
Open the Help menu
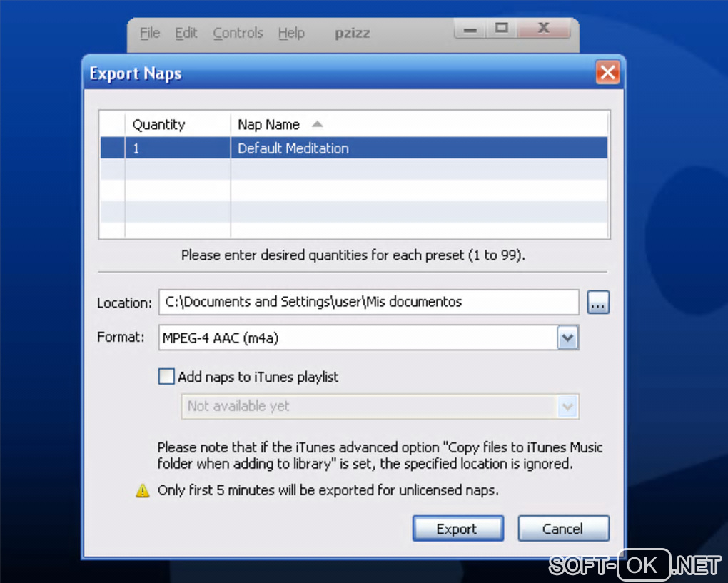[x=291, y=34]
